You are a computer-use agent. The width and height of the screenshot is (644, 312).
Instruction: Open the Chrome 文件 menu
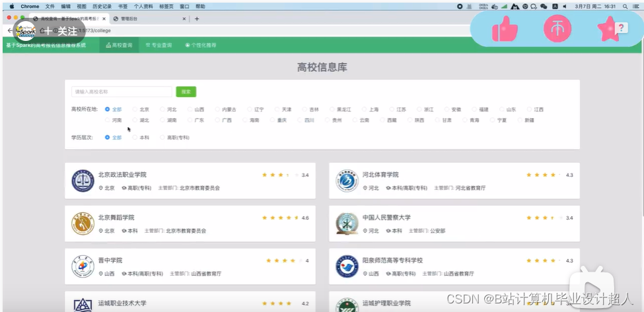coord(50,7)
